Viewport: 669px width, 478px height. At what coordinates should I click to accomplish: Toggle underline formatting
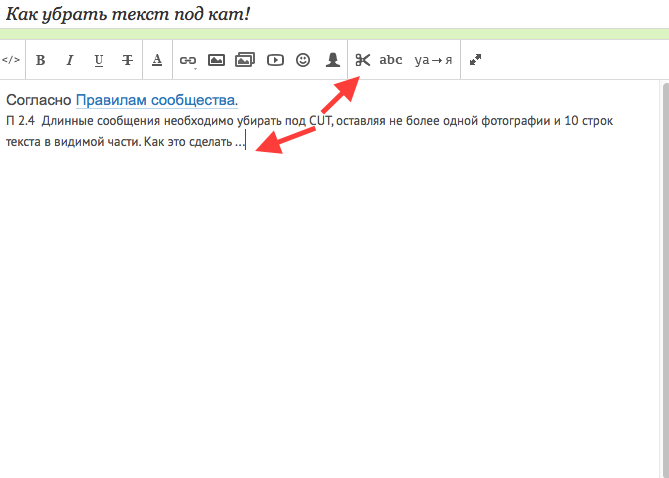98,60
